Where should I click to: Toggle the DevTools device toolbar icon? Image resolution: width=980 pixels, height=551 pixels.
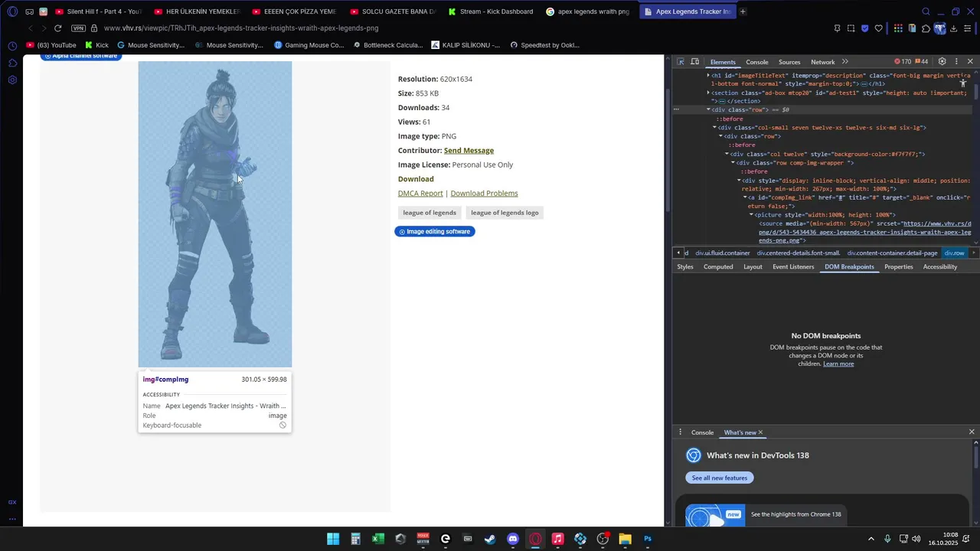click(695, 61)
